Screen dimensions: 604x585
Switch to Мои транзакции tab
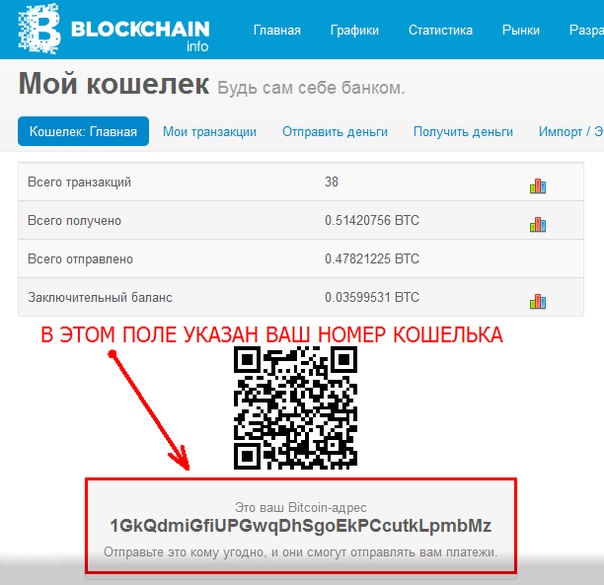coord(210,132)
